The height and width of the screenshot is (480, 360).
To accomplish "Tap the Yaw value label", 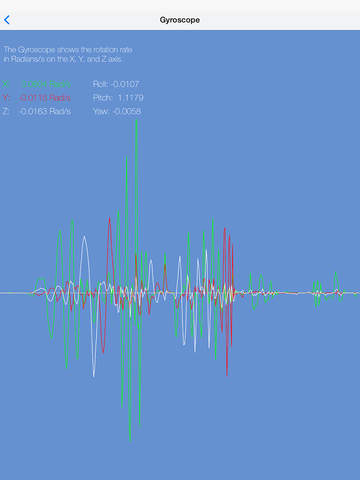I will click(x=117, y=111).
